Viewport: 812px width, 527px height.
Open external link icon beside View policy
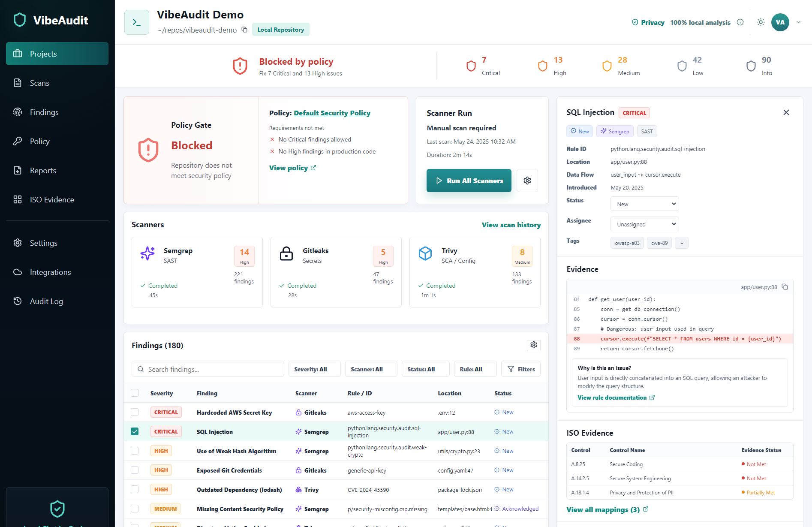tap(313, 168)
